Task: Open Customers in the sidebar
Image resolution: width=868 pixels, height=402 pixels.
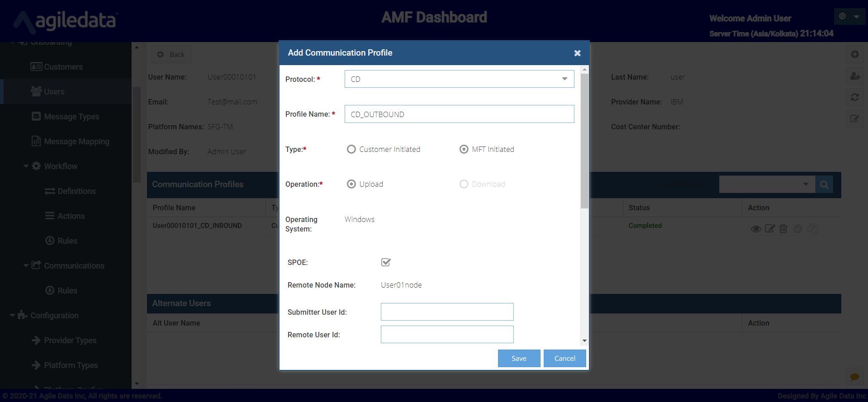Action: coord(63,67)
